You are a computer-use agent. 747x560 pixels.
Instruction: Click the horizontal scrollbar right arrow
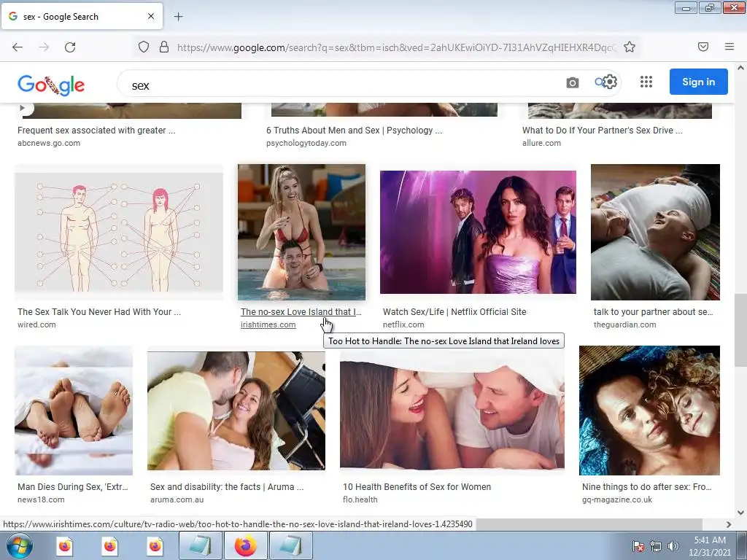(x=729, y=524)
